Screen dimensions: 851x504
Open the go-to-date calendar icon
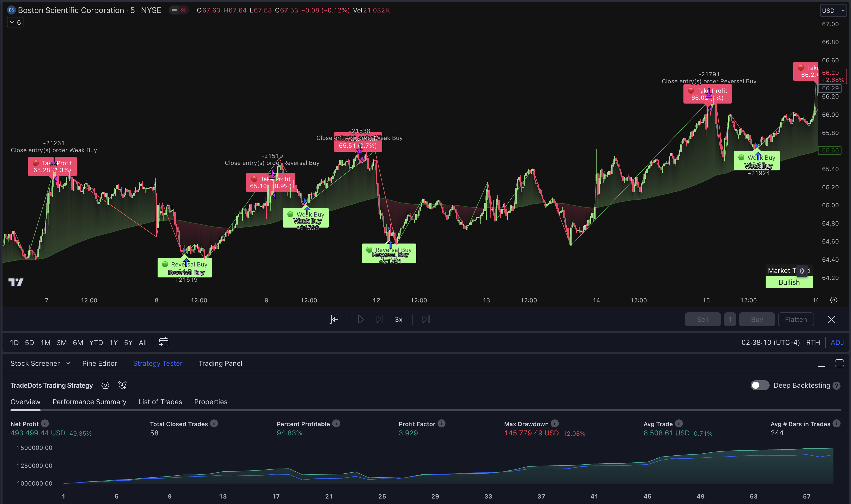[x=164, y=342]
